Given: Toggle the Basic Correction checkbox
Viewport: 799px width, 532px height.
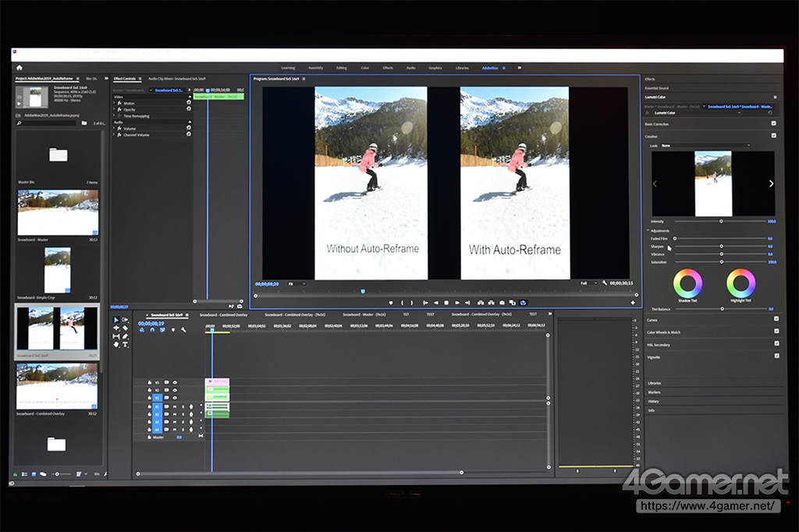Looking at the screenshot, I should 773,124.
